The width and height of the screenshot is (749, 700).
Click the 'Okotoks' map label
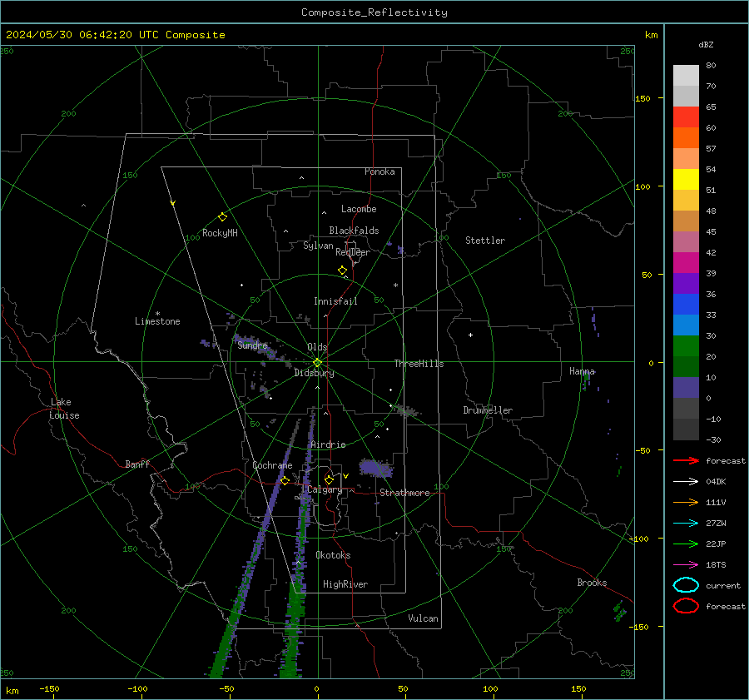[x=333, y=555]
